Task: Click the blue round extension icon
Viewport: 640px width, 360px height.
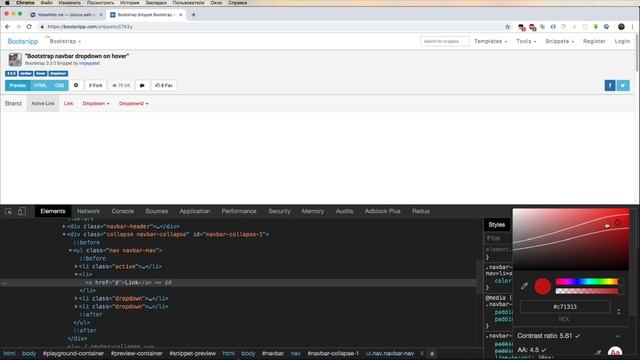Action: click(607, 27)
